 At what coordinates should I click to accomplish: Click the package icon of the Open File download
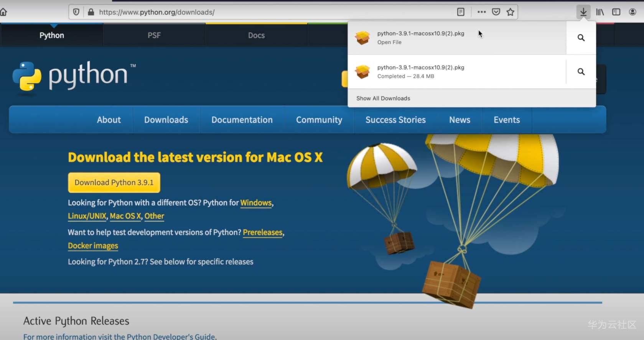(x=362, y=38)
